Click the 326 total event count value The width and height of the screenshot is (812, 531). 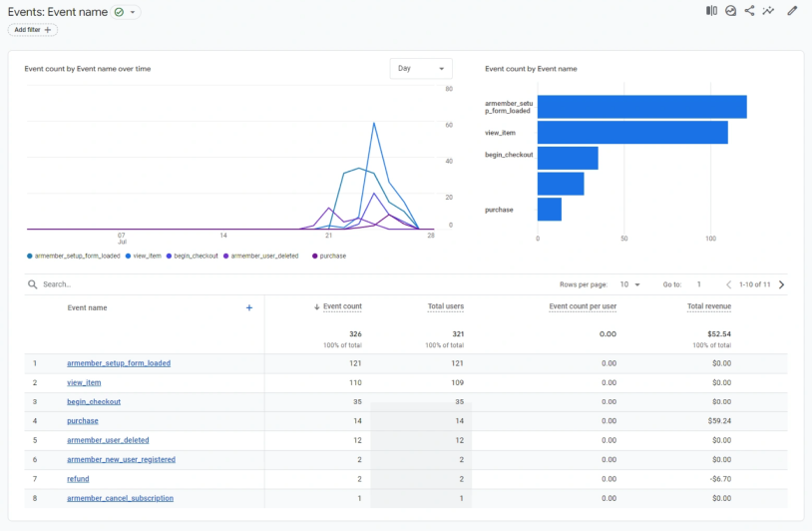point(355,334)
